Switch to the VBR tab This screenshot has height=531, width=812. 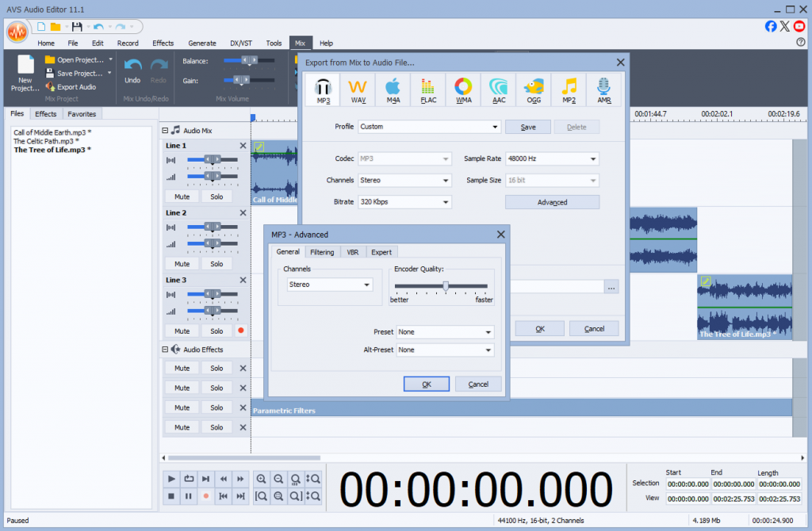point(352,252)
